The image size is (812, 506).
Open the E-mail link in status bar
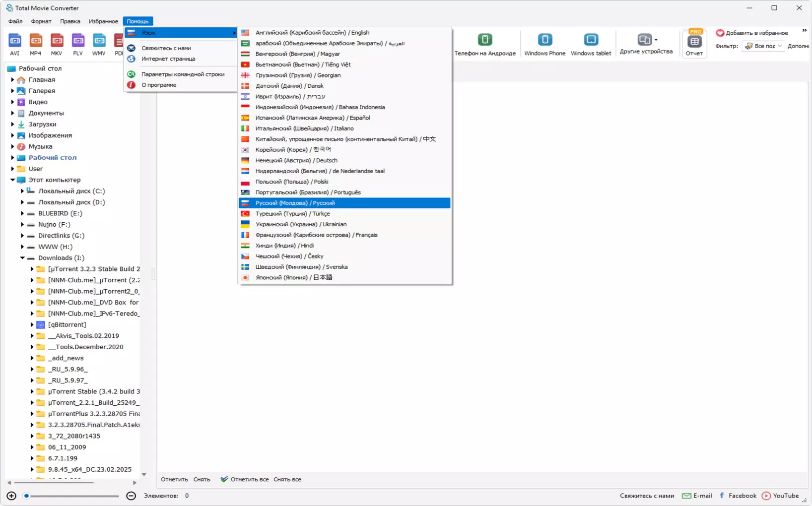(697, 496)
